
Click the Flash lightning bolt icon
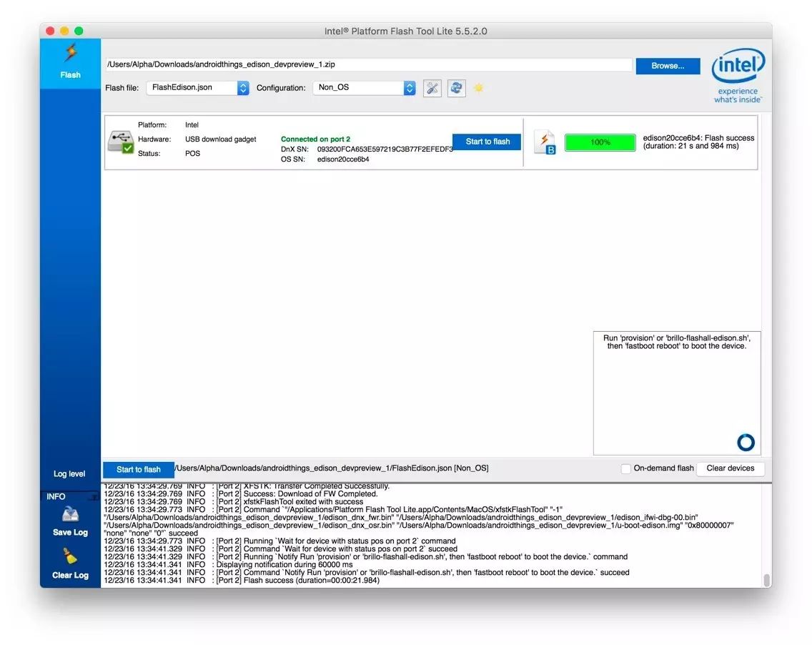(x=71, y=53)
